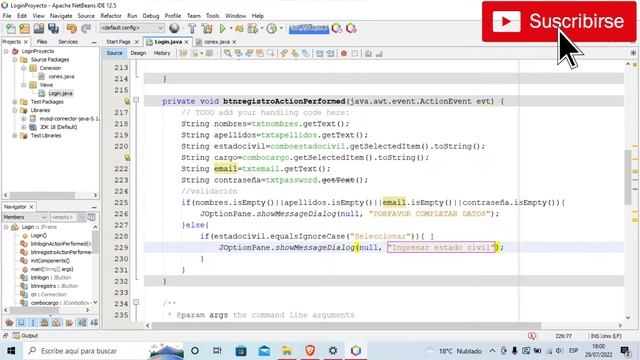Close the Login.java editor tab
The height and width of the screenshot is (360, 640).
187,42
